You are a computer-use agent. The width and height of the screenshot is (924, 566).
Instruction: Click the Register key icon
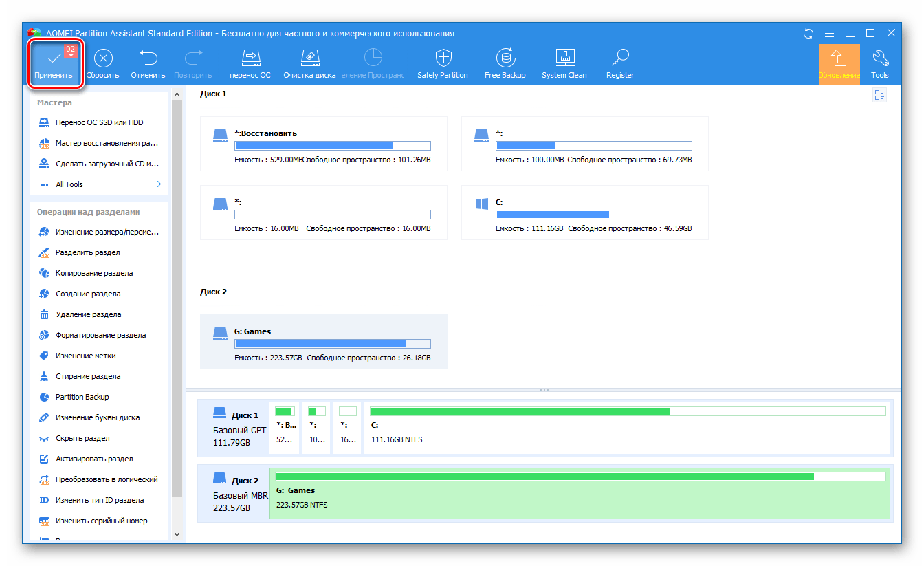[620, 59]
